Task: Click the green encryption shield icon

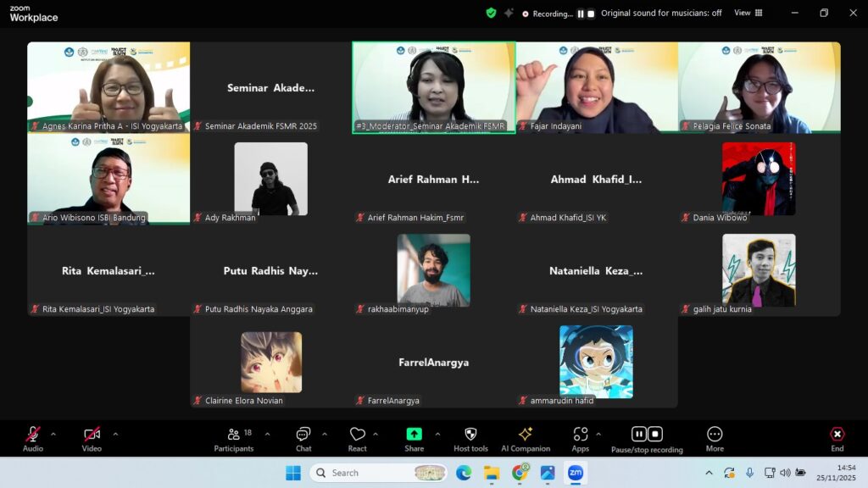Action: [x=491, y=13]
